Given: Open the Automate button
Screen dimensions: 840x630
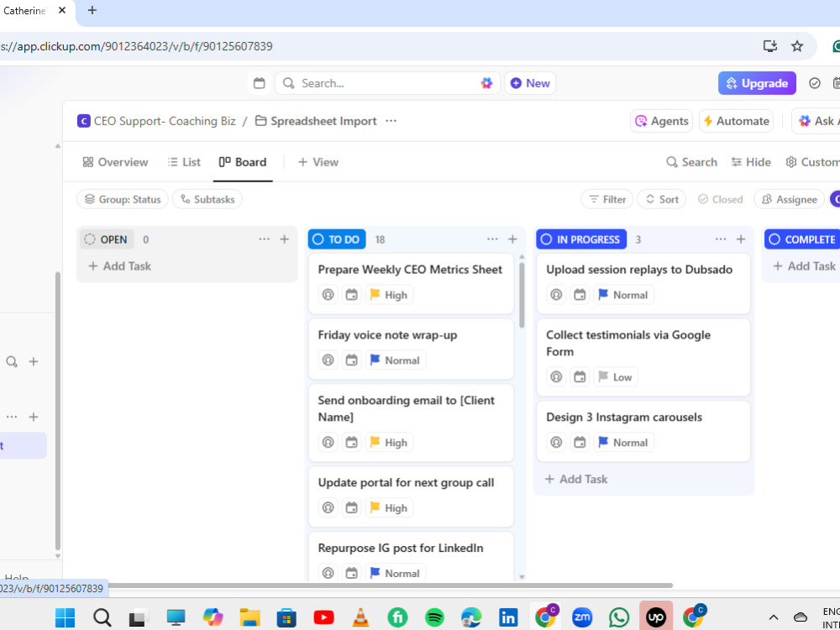Looking at the screenshot, I should [736, 121].
